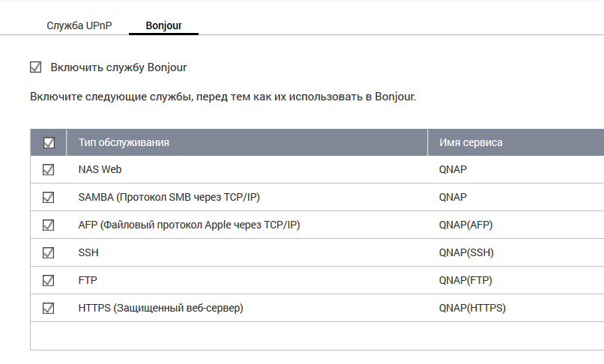
Task: Toggle the select-all checkbox in table header
Action: coord(49,142)
